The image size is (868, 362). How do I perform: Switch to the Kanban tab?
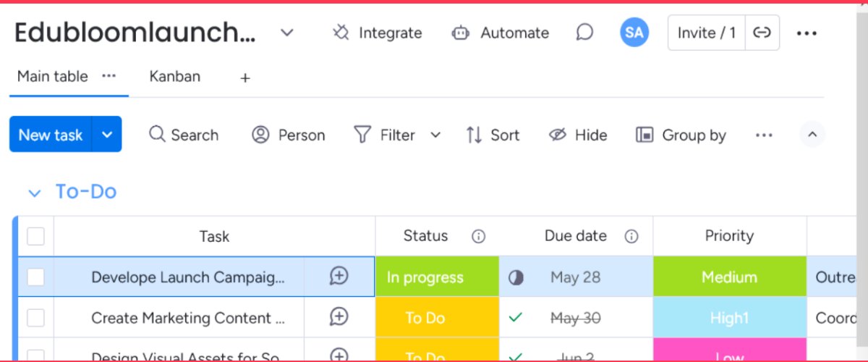point(174,77)
